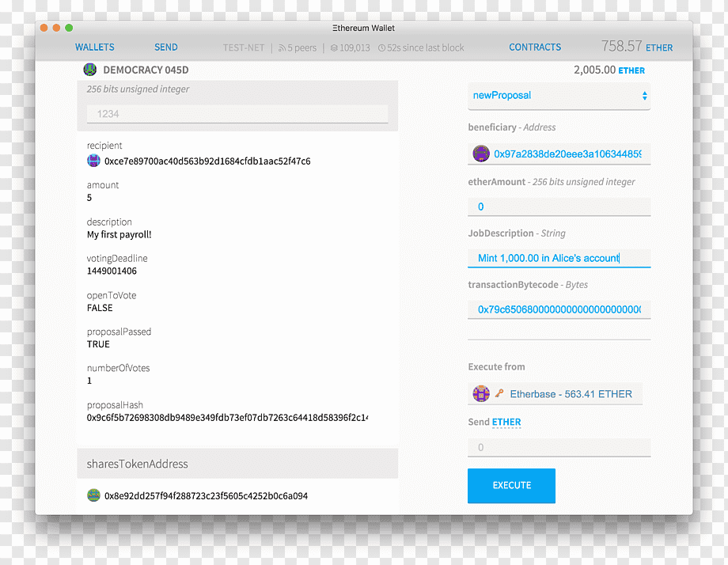Click the '256 bits unsigned integer' header label
728x565 pixels.
click(138, 89)
